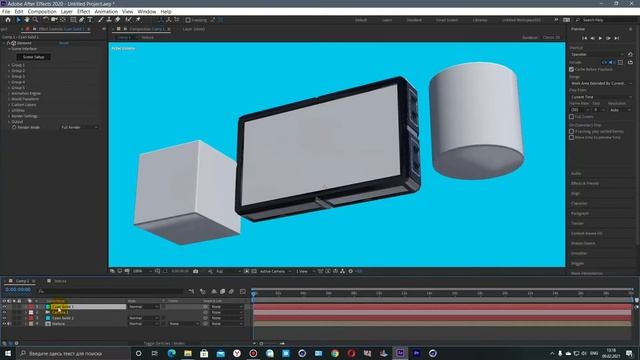The height and width of the screenshot is (360, 640).
Task: Click the Home icon in the toolbar
Action: coord(8,20)
